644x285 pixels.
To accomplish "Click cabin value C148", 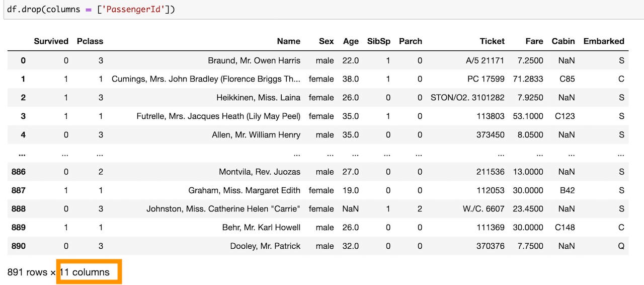I will coord(565,228).
